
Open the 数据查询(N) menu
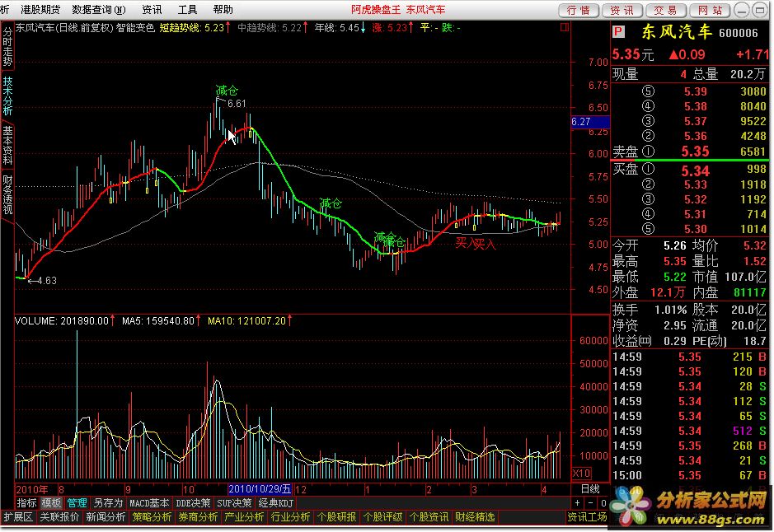(99, 9)
